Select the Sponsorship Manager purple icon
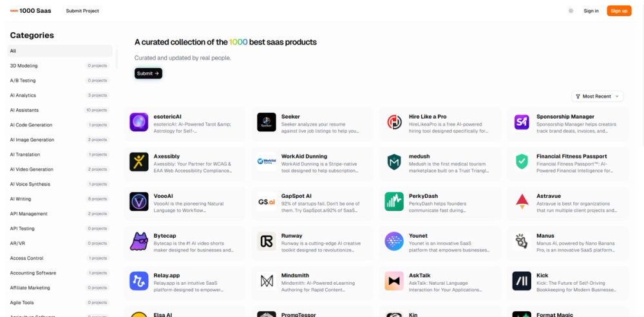 (522, 122)
